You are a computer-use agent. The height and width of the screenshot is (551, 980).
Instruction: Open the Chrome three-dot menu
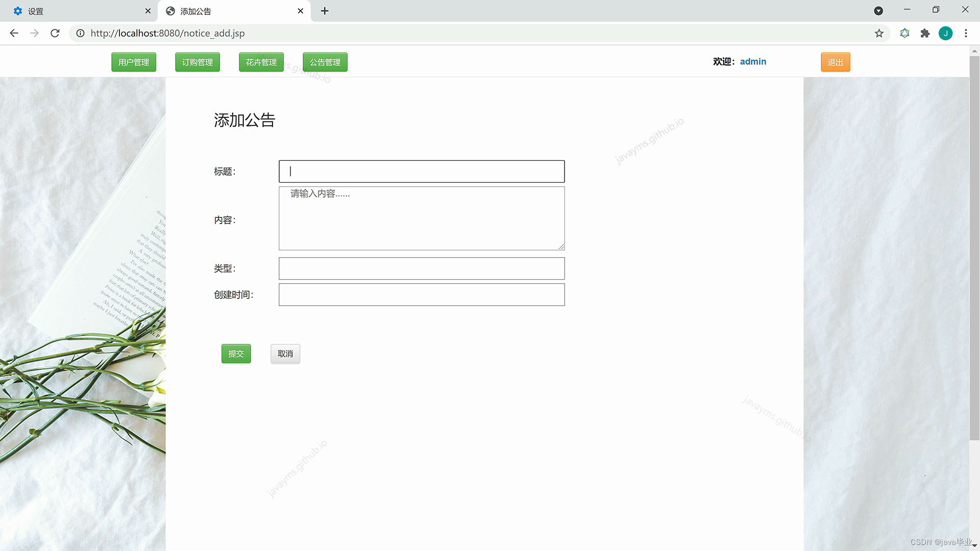tap(966, 33)
